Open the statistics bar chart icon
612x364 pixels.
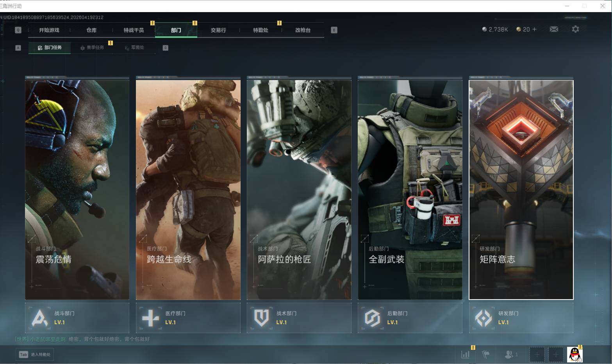click(466, 354)
